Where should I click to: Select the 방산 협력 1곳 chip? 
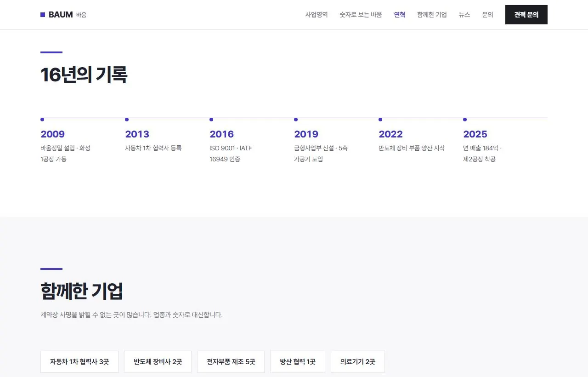tap(298, 362)
